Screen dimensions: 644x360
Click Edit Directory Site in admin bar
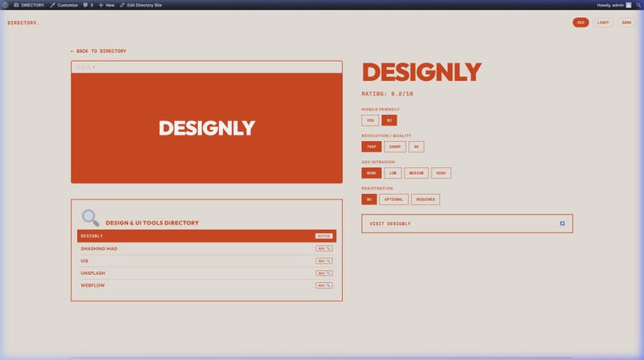point(141,5)
